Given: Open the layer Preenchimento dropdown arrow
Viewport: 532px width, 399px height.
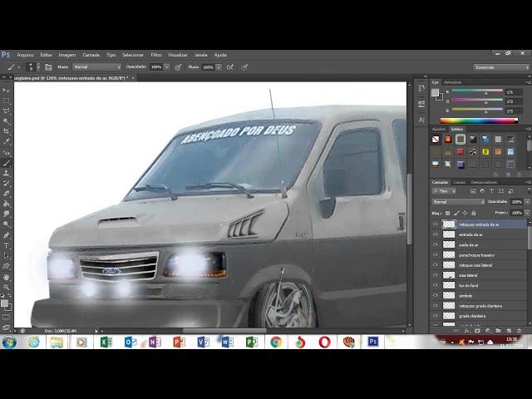Looking at the screenshot, I should click(527, 213).
